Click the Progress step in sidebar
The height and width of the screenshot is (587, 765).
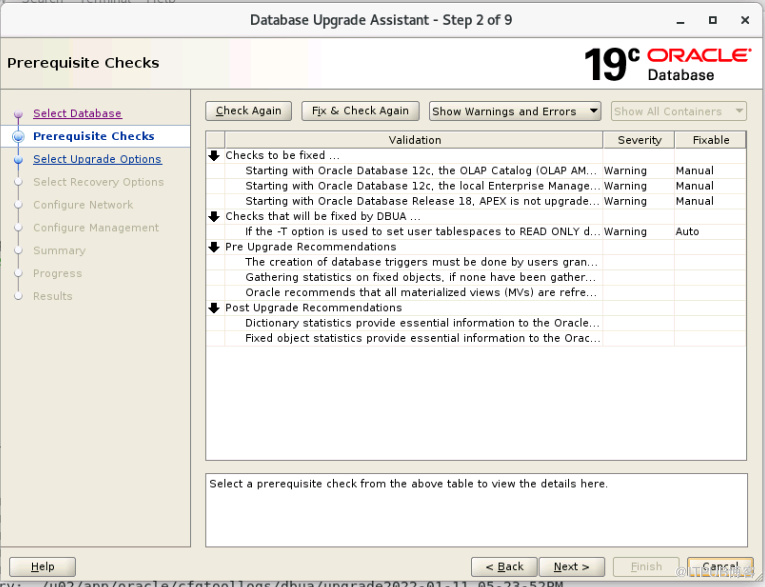[58, 273]
